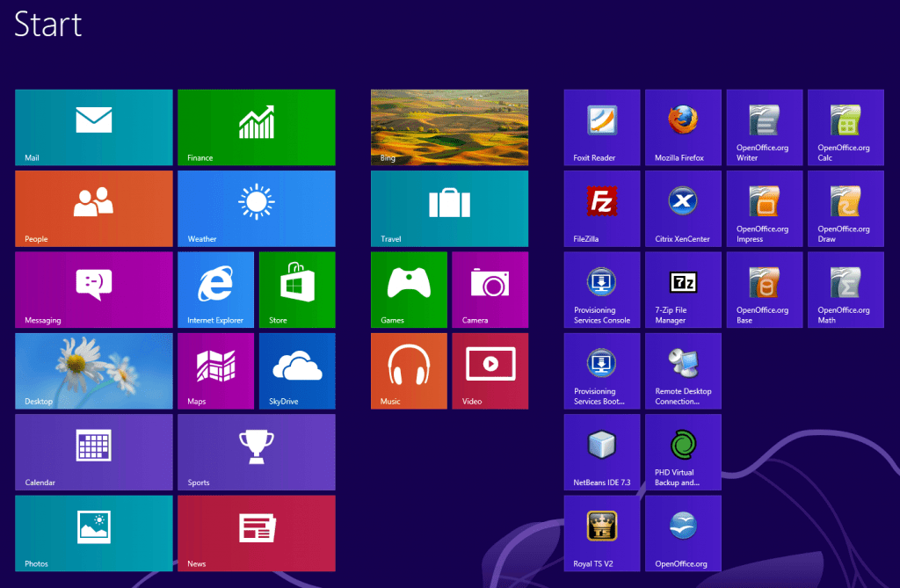
Task: Open Remote Desktop Connection
Action: [683, 371]
